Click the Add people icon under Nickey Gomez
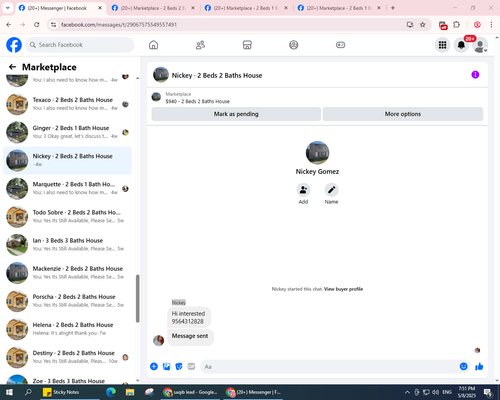Screen dimensions: 500x400 [x=303, y=190]
